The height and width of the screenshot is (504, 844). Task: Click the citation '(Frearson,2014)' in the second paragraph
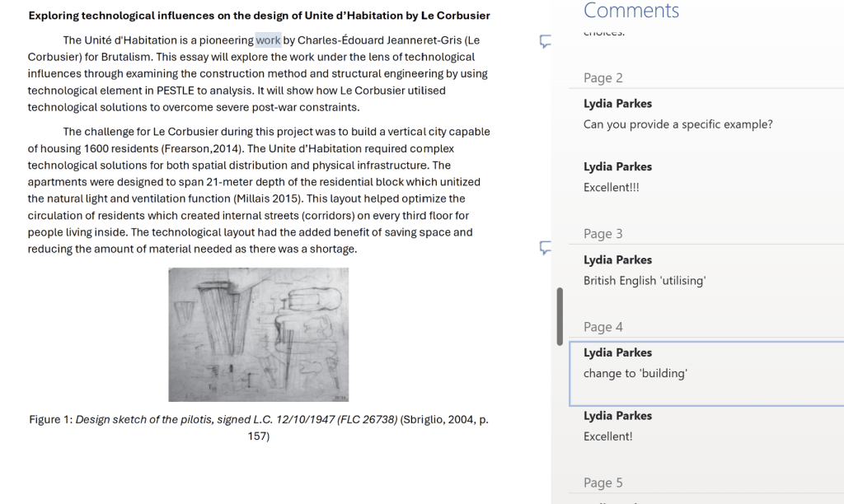203,148
